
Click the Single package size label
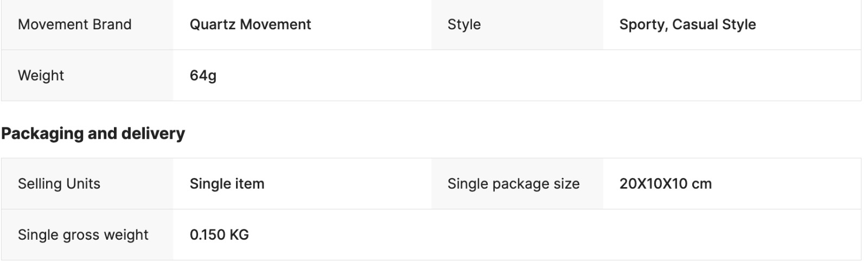513,184
